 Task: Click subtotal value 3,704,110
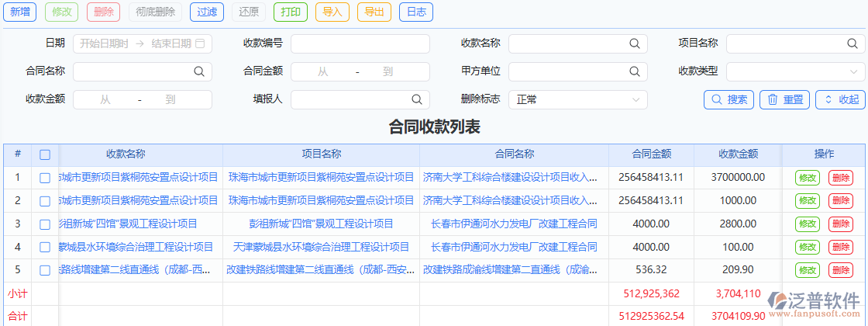[738, 293]
